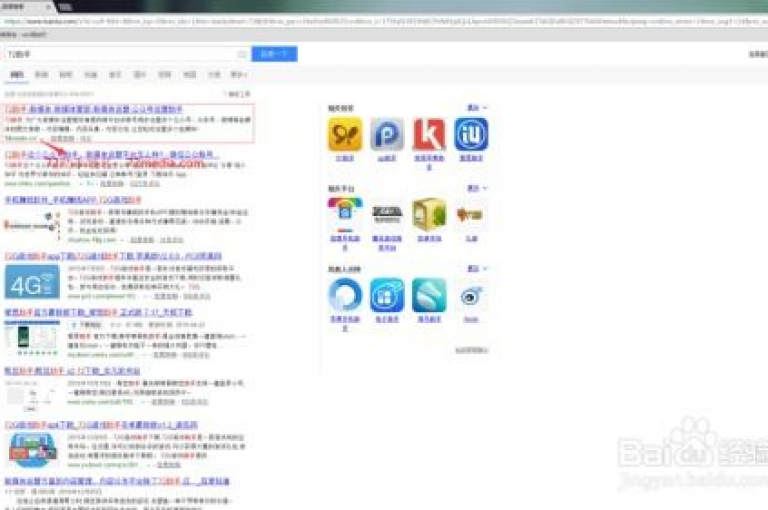Open the teal S-wave app icon
Image resolution: width=768 pixels, height=510 pixels.
(429, 295)
